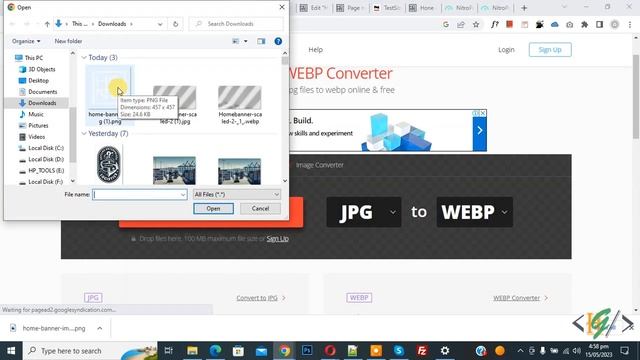Open the dialog's Help question-mark icon
Screen dimensions: 640x360
(x=278, y=41)
